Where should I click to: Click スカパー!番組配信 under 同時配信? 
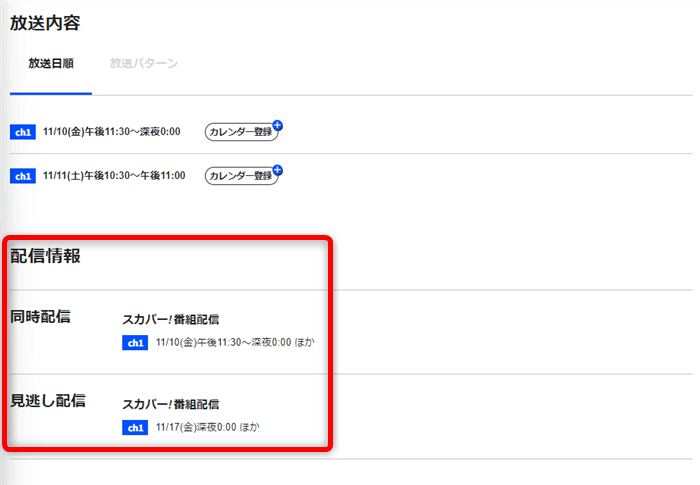click(x=171, y=319)
